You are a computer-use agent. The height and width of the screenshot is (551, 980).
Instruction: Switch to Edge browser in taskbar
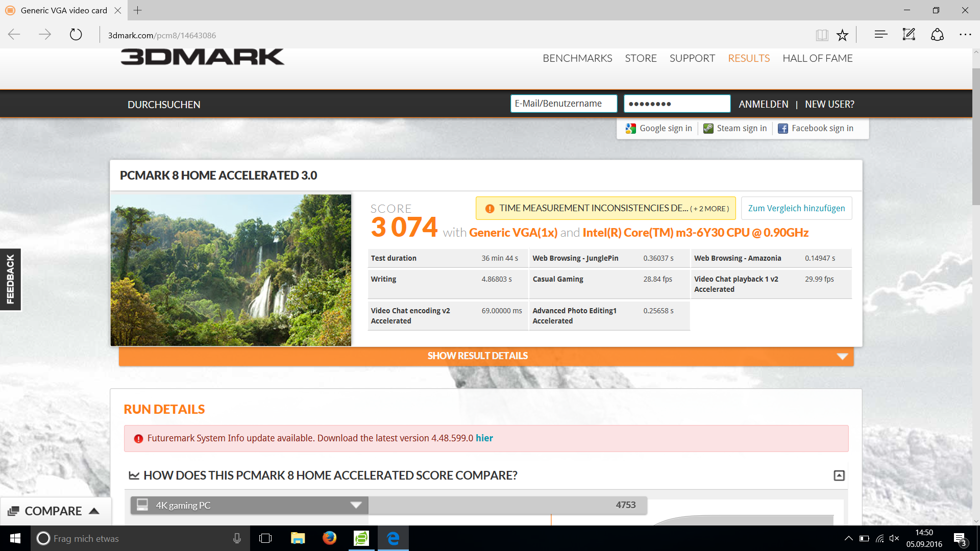[393, 538]
